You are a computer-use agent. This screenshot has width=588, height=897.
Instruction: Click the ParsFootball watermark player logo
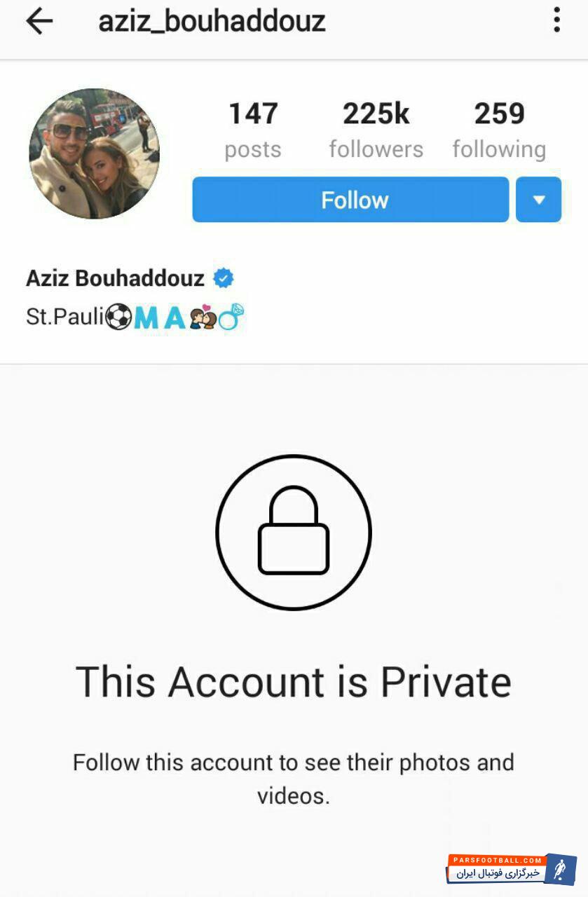[x=561, y=870]
